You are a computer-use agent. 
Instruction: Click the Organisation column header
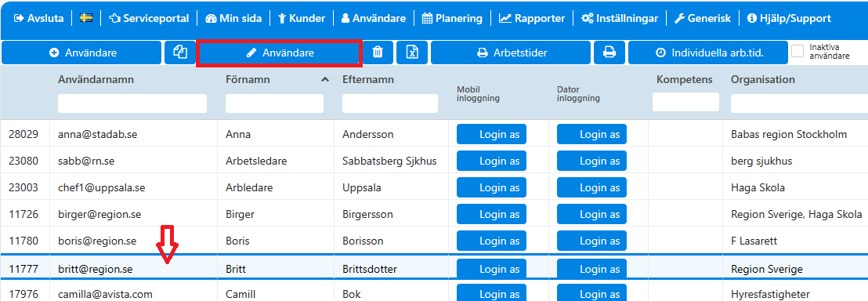pyautogui.click(x=763, y=80)
